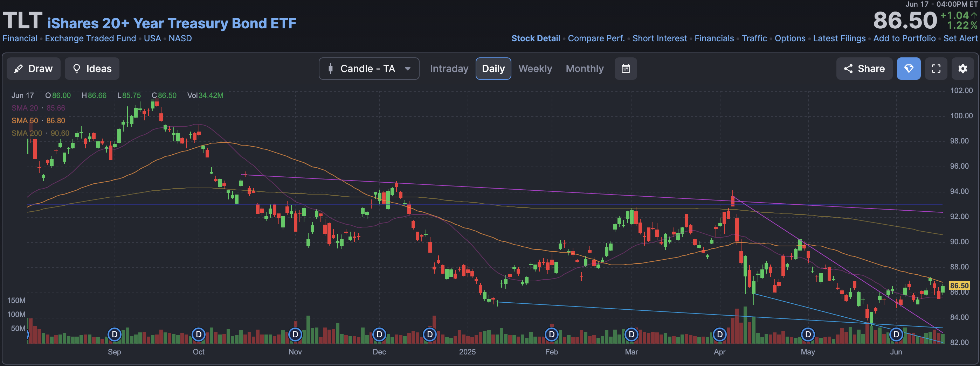Click the 2025 label on the time axis
This screenshot has height=366, width=980.
pos(467,352)
